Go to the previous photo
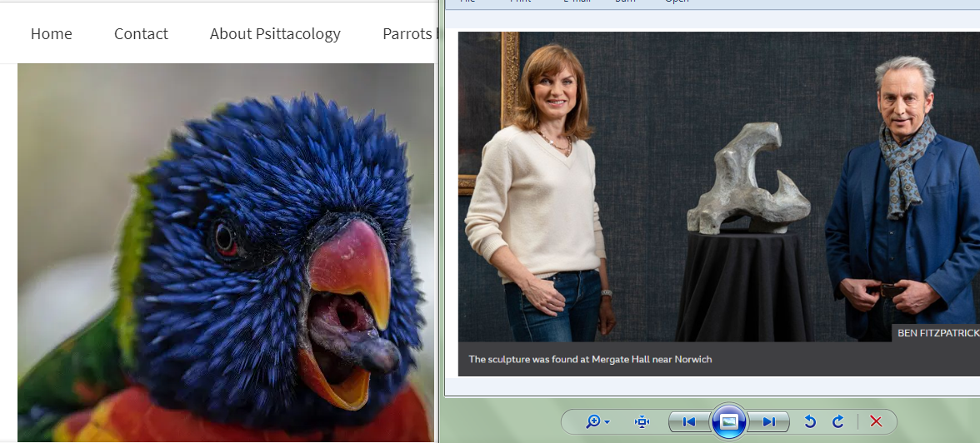The width and height of the screenshot is (980, 443). pyautogui.click(x=689, y=421)
